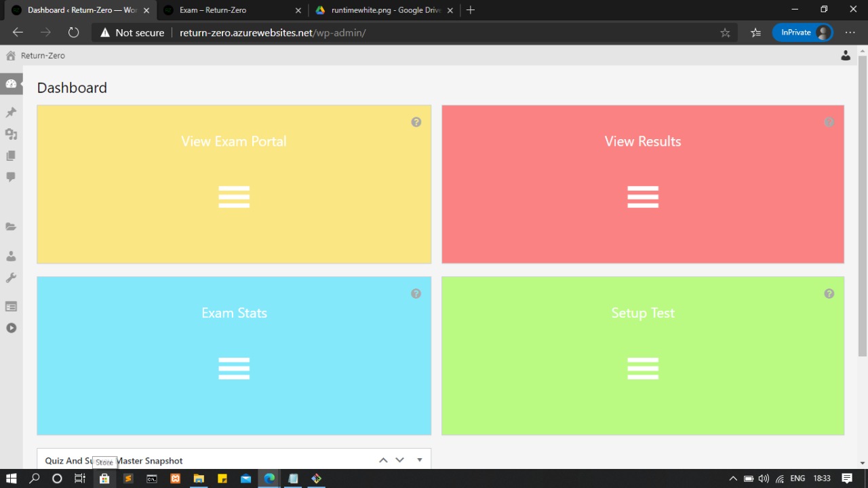Click the home icon beside Return-Zero

[10, 56]
